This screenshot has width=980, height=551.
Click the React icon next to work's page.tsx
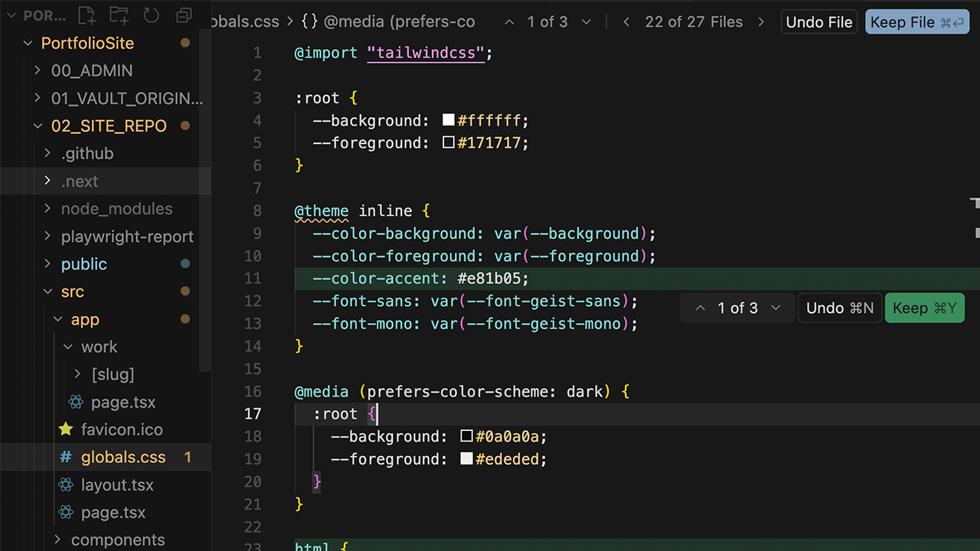tap(77, 402)
